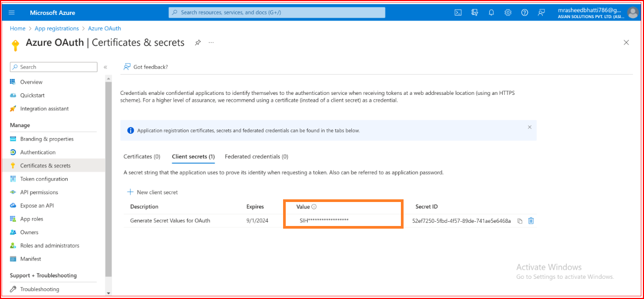Switch to Federated credentials (0) tab
644x299 pixels.
[256, 157]
